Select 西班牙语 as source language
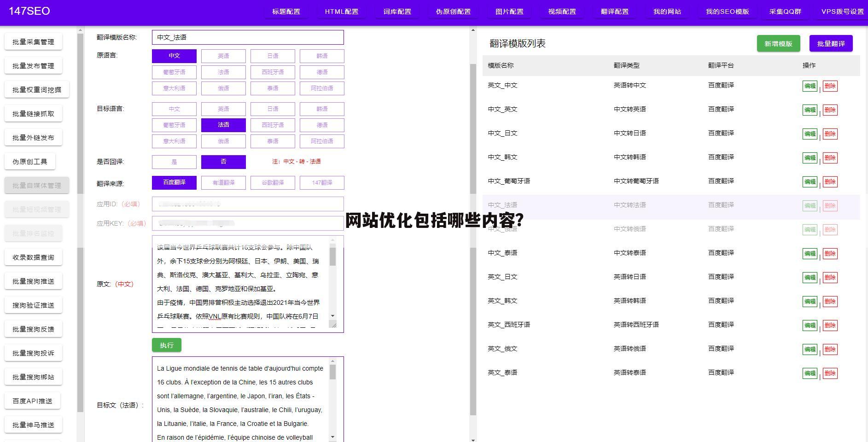868x442 pixels. pos(273,72)
